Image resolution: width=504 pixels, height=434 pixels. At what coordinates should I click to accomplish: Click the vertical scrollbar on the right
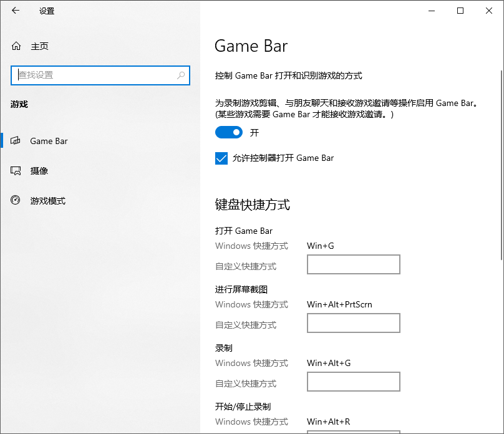(501, 165)
